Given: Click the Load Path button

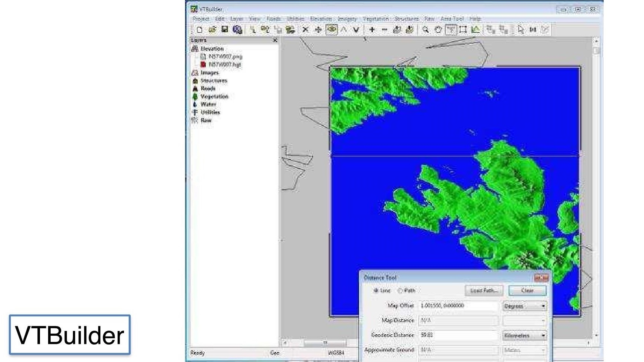Looking at the screenshot, I should click(484, 291).
